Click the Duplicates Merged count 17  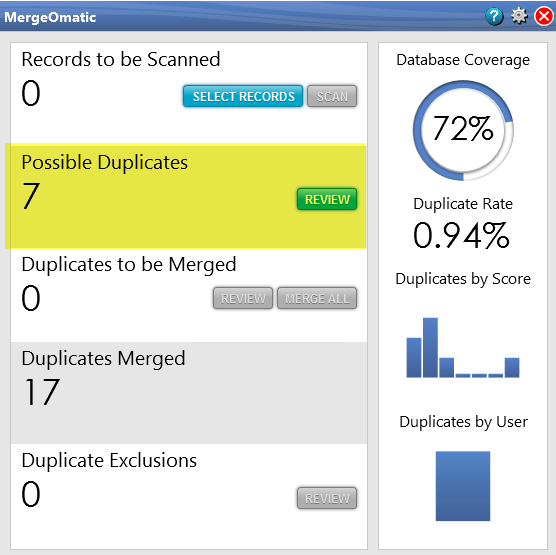coord(42,392)
